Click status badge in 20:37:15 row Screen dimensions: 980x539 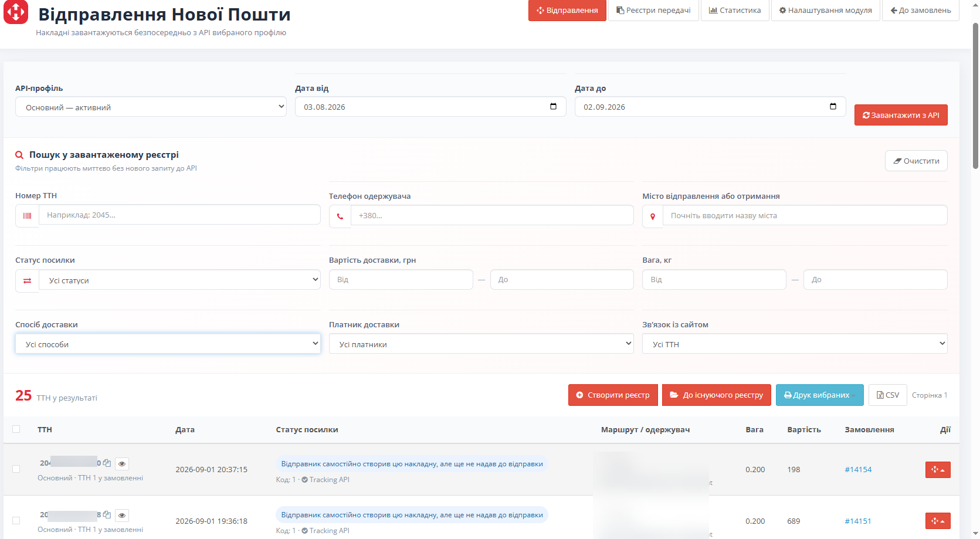click(412, 464)
